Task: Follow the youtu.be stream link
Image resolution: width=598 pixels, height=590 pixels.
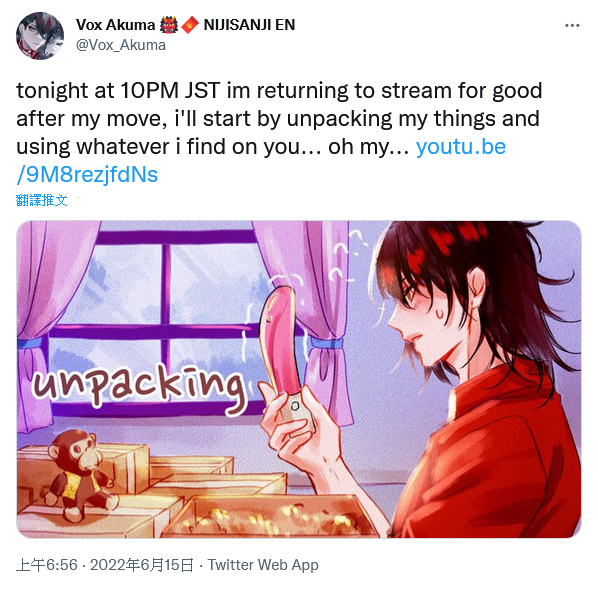Action: click(461, 147)
